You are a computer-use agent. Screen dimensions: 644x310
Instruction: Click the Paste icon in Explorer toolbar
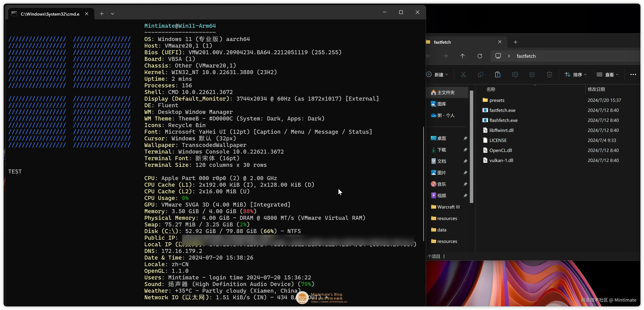click(x=498, y=74)
